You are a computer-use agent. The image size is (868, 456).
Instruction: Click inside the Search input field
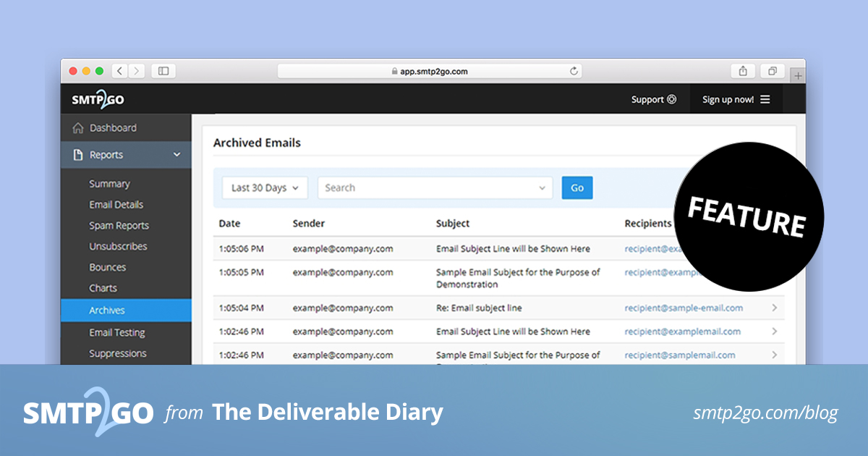click(x=405, y=187)
